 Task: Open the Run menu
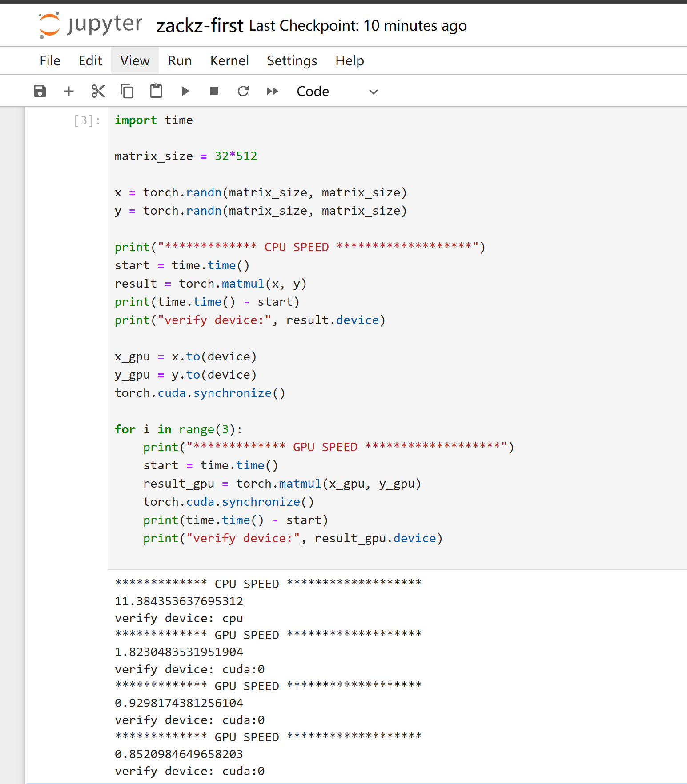point(180,60)
